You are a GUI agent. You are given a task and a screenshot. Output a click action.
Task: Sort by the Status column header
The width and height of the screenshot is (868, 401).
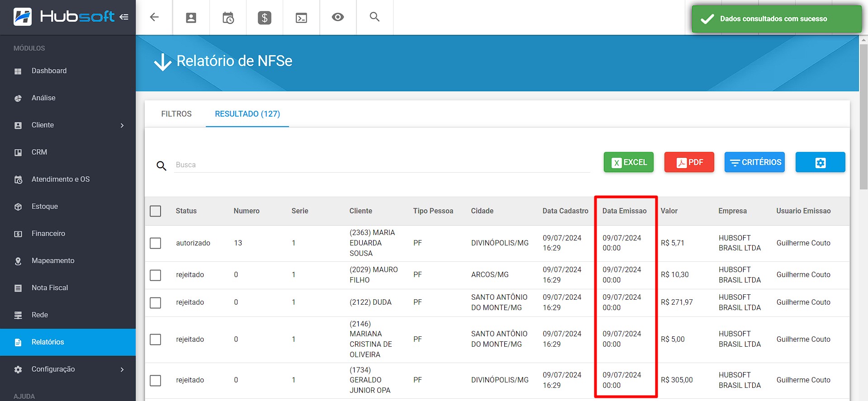(x=186, y=211)
